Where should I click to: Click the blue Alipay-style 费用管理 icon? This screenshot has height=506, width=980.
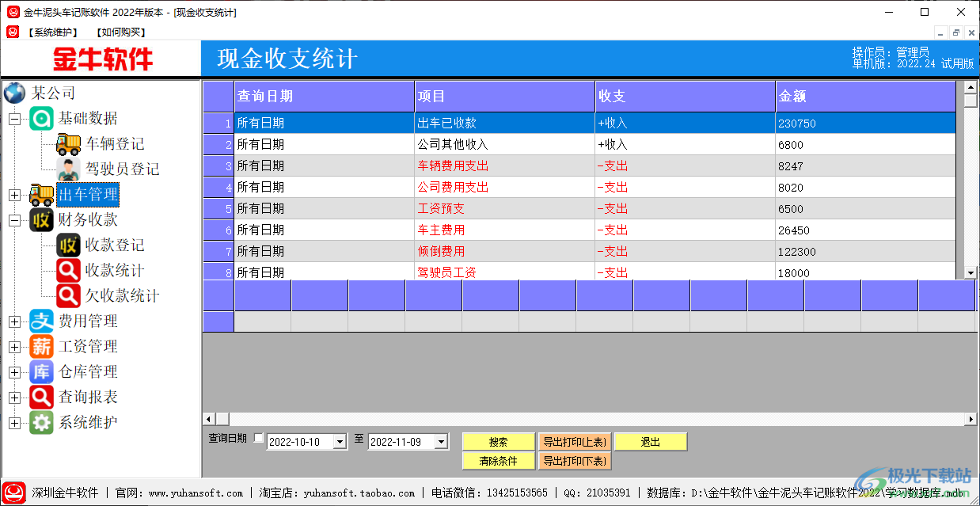click(x=41, y=321)
